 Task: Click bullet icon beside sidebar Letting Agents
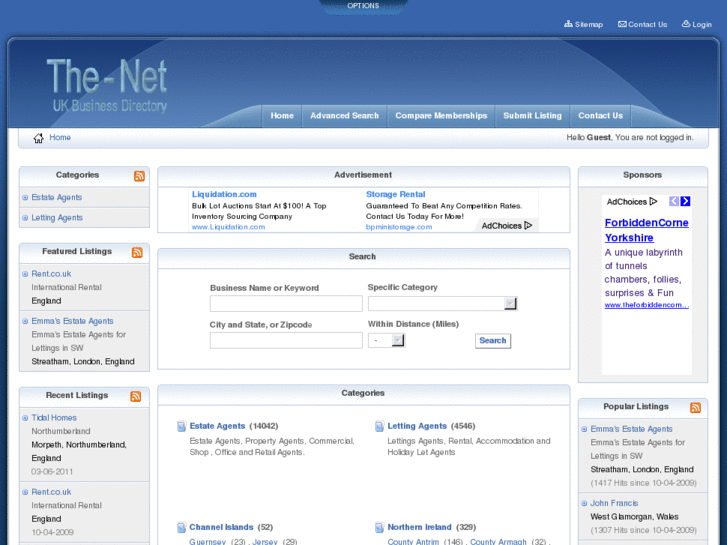coord(25,218)
